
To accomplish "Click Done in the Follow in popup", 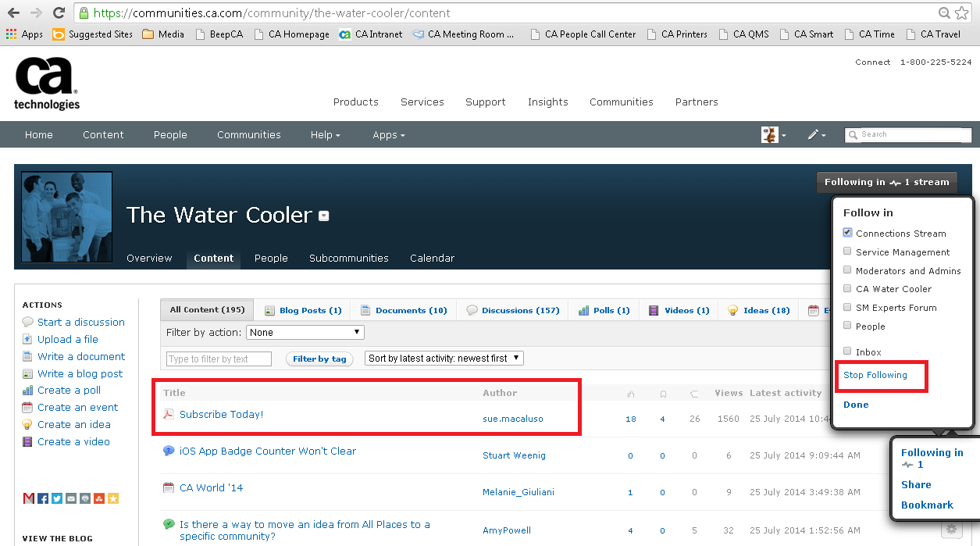I will coord(856,405).
